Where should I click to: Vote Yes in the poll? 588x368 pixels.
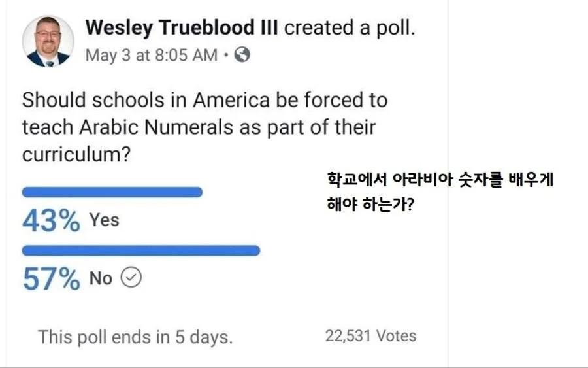pyautogui.click(x=105, y=220)
